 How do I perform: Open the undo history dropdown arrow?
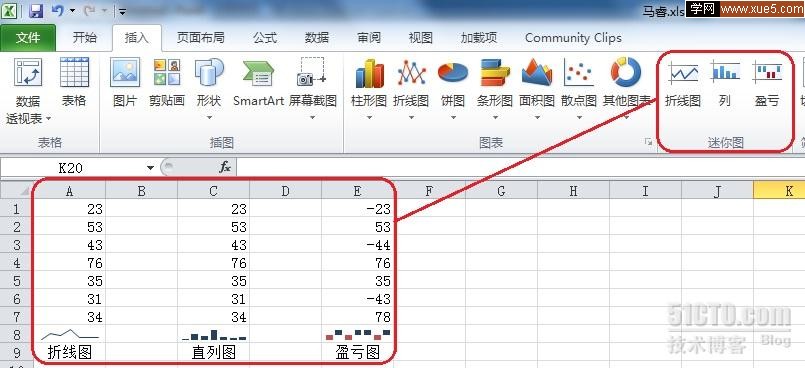(x=72, y=11)
